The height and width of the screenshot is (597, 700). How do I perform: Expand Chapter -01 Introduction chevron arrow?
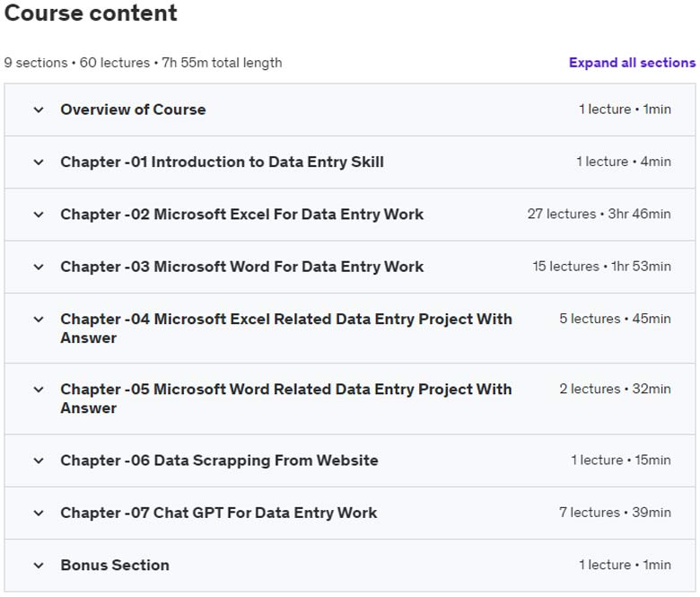coord(39,162)
